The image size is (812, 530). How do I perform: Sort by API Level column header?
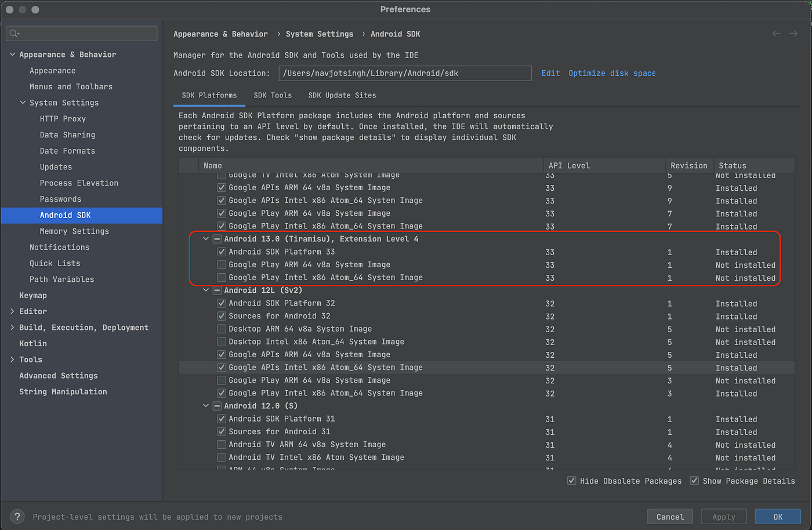tap(604, 165)
